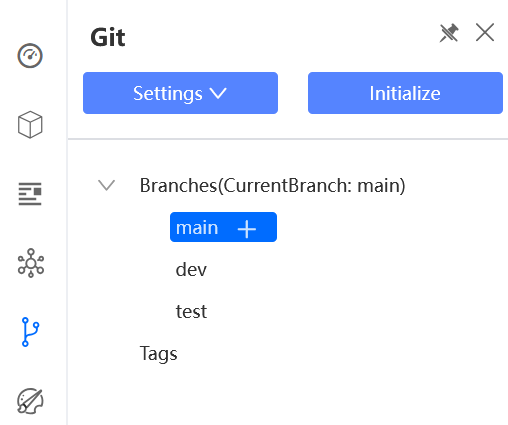Open the text layout sidebar icon
This screenshot has height=425, width=508.
tap(30, 194)
